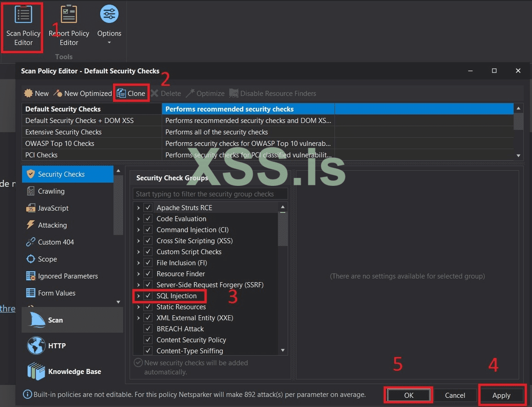
Task: Select the Default Security Checks policy row
Action: tap(267, 109)
